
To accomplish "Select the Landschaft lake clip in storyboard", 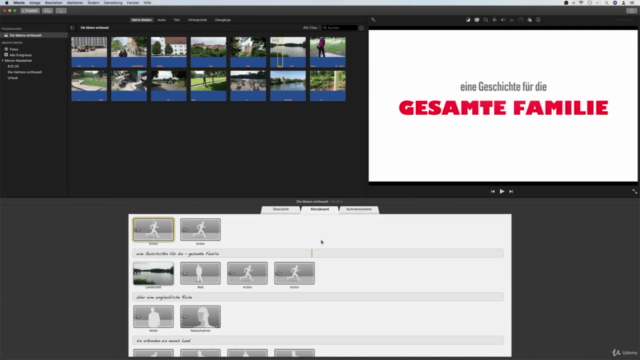I will (x=153, y=273).
